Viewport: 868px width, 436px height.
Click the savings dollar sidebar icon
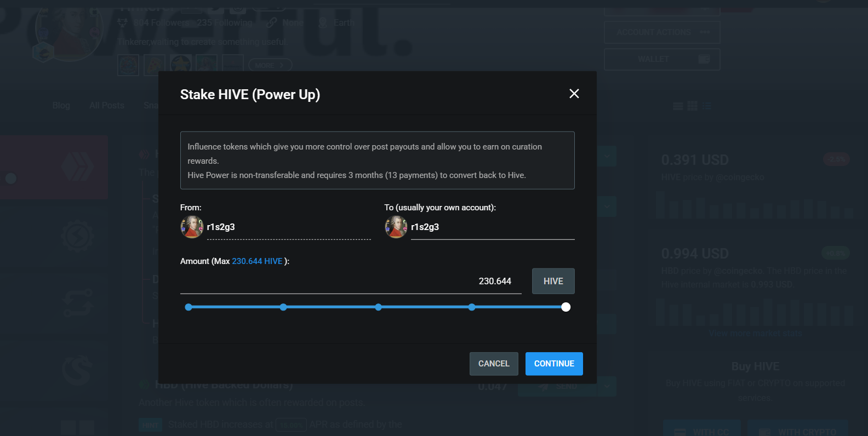(77, 370)
